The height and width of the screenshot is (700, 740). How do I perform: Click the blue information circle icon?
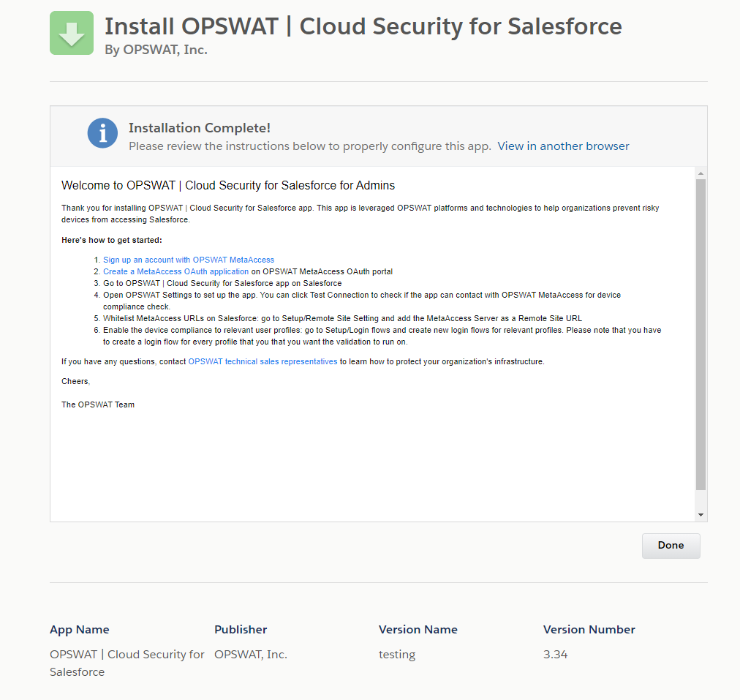tap(102, 133)
